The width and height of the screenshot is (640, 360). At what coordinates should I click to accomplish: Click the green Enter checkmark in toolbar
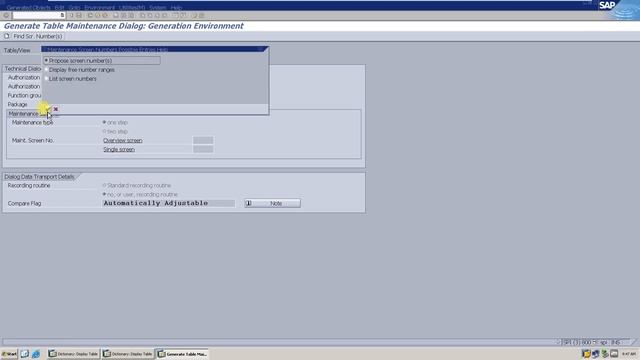click(x=6, y=16)
